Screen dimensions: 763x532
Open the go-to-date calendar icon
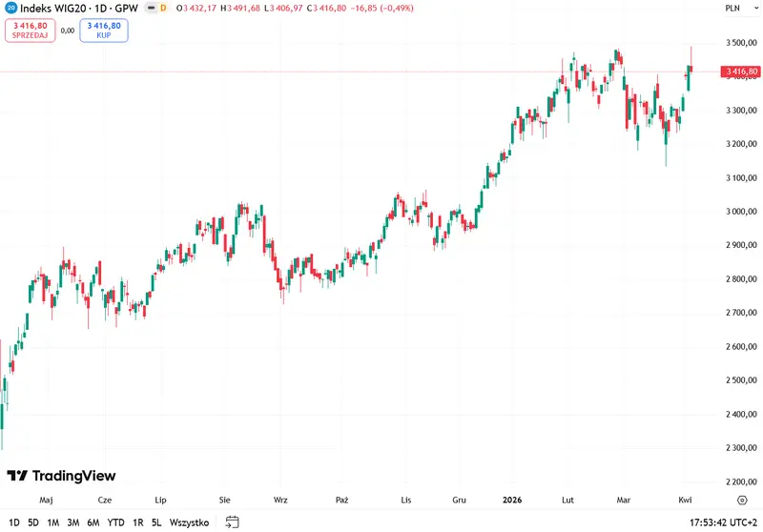click(x=232, y=522)
